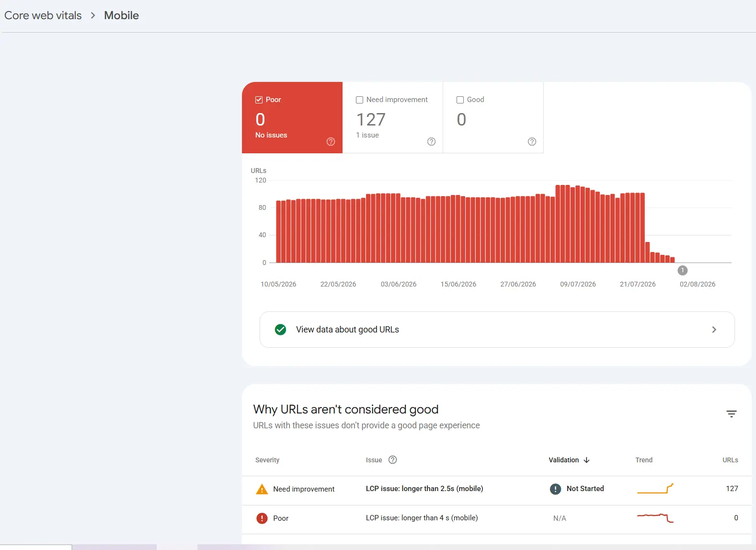This screenshot has height=550, width=756.
Task: Click the 127 URLs count cell
Action: (732, 489)
